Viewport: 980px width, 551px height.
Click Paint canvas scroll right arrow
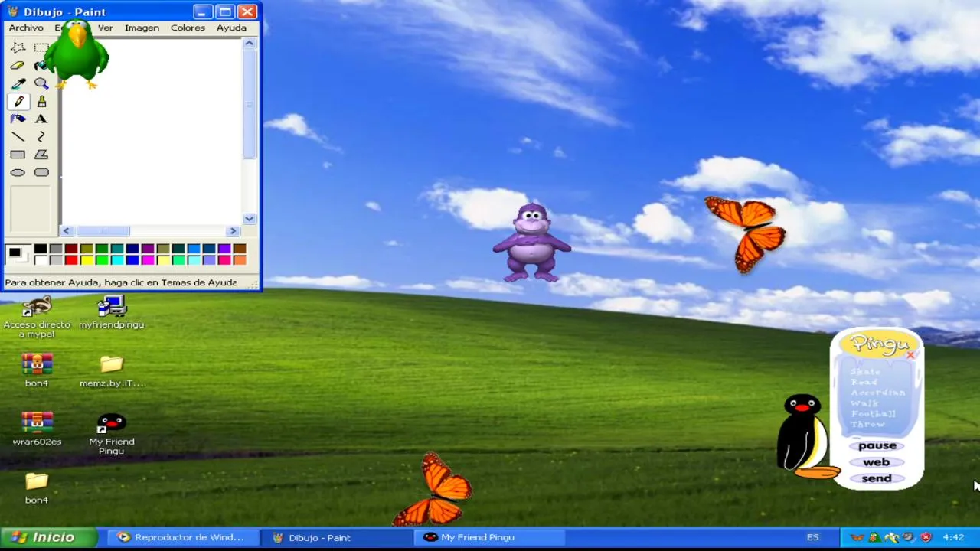[x=233, y=230]
